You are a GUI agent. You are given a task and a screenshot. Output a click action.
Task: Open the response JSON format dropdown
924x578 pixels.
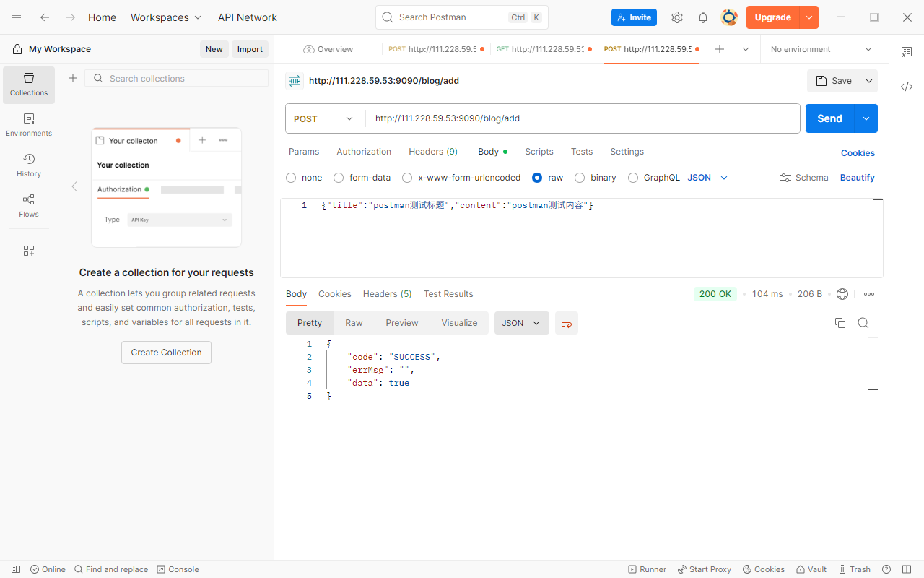pyautogui.click(x=522, y=323)
